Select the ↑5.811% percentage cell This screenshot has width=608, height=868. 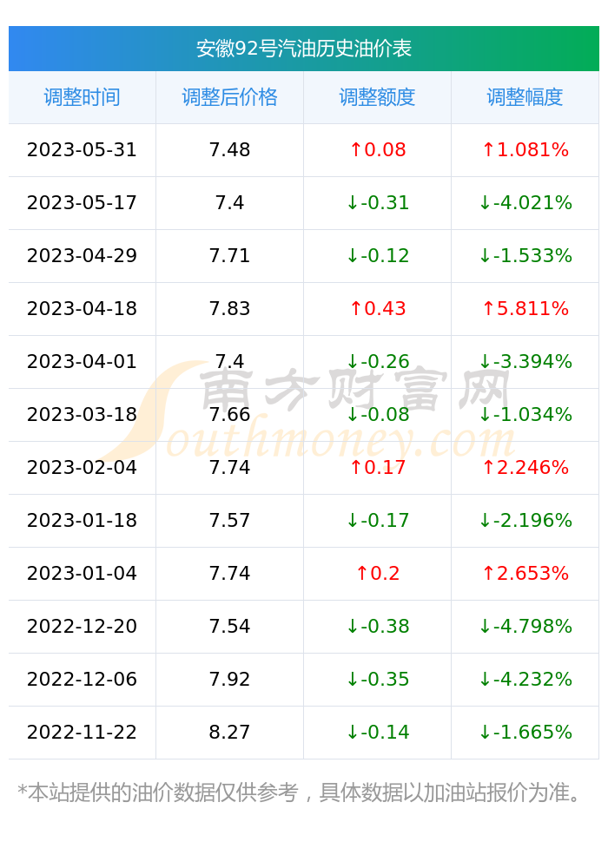[525, 309]
